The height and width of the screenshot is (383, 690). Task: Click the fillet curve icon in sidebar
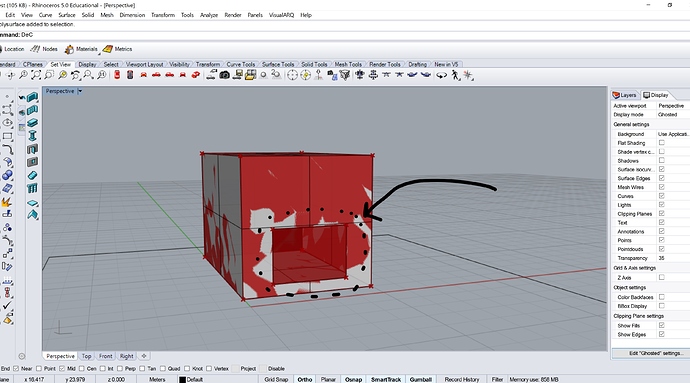[x=7, y=149]
